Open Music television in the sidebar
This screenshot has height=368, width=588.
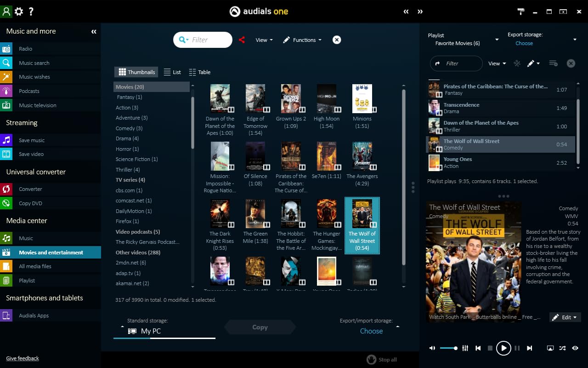point(51,105)
